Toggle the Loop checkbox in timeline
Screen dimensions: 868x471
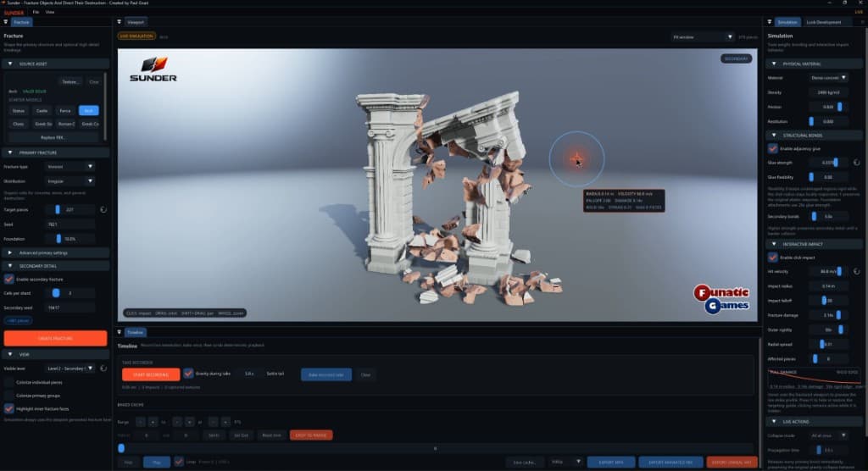[179, 461]
